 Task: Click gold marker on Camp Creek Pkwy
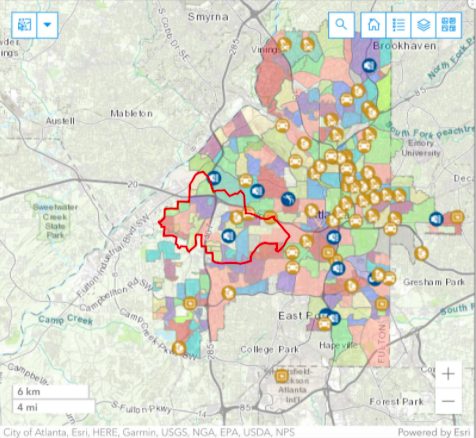click(179, 348)
